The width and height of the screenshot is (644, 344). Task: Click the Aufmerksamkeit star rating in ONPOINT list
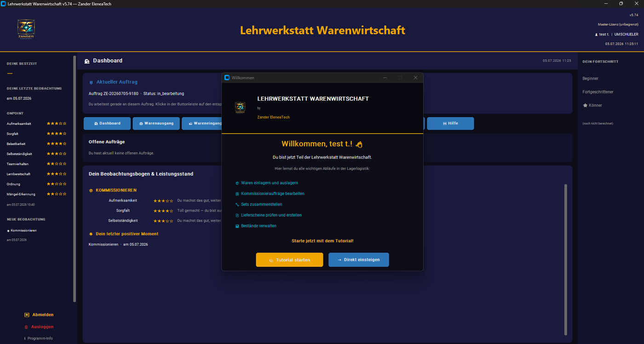57,124
